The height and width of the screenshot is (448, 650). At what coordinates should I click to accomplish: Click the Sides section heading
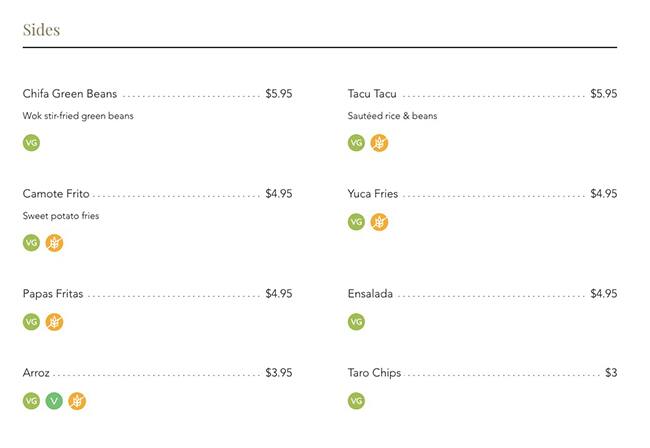click(41, 30)
